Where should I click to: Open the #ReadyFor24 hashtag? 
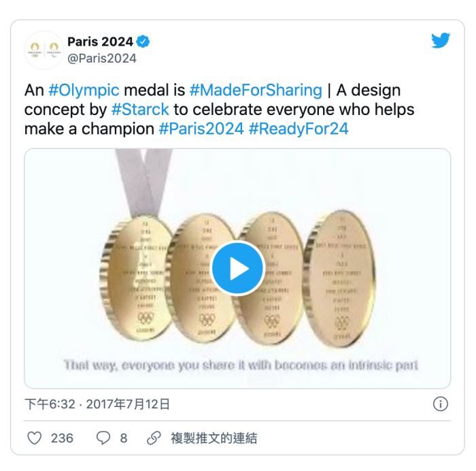tap(299, 128)
